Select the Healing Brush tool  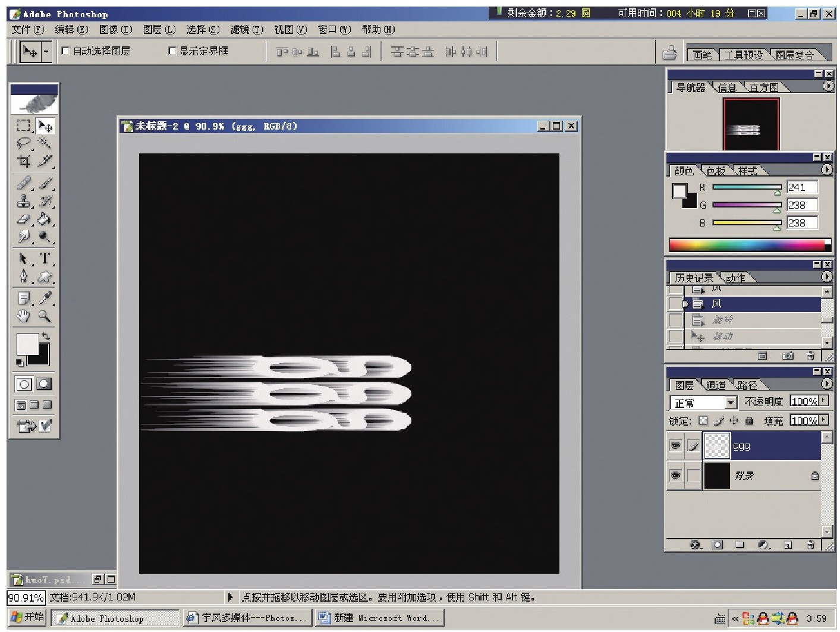pos(24,183)
